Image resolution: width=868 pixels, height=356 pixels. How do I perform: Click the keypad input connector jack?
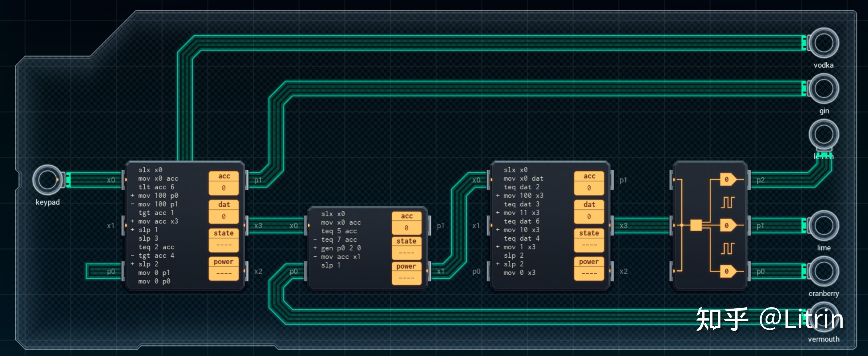pyautogui.click(x=47, y=180)
